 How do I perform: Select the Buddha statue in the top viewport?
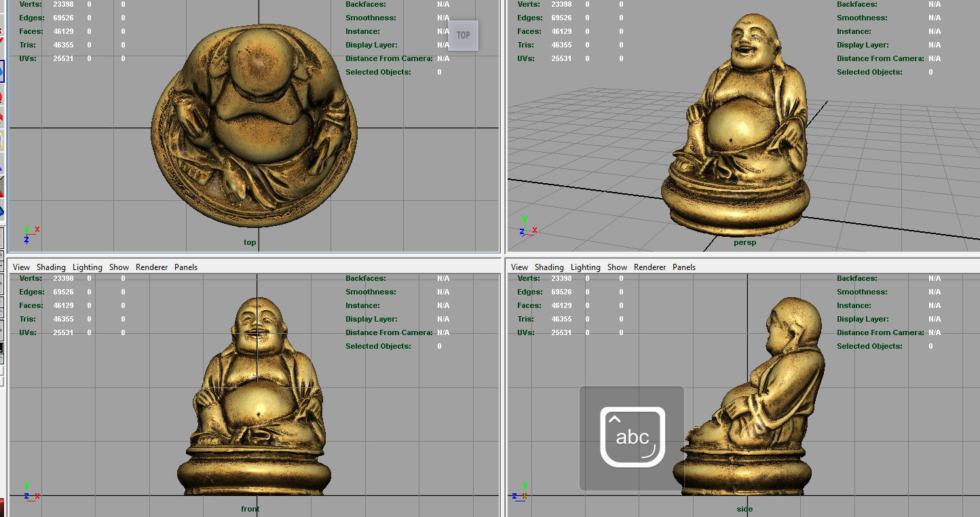tap(255, 126)
